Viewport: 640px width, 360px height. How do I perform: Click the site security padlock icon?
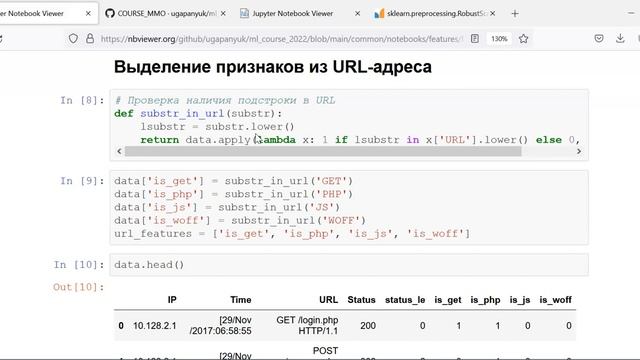(x=90, y=39)
